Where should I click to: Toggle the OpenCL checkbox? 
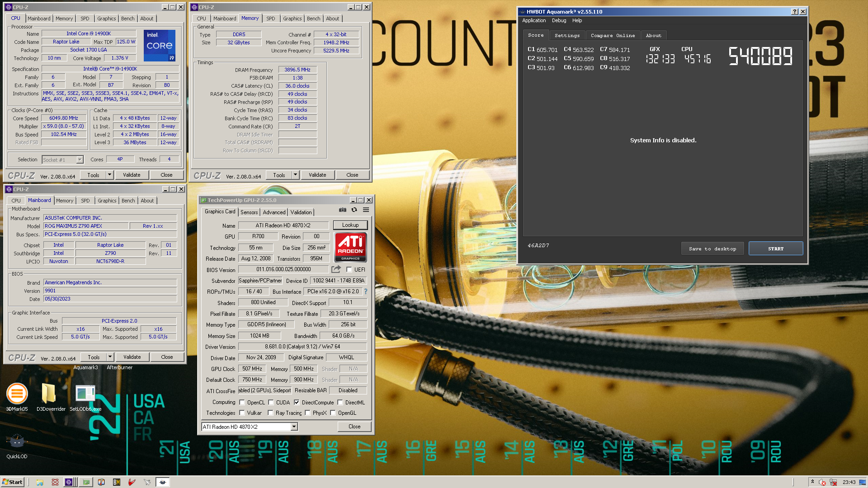coord(242,402)
